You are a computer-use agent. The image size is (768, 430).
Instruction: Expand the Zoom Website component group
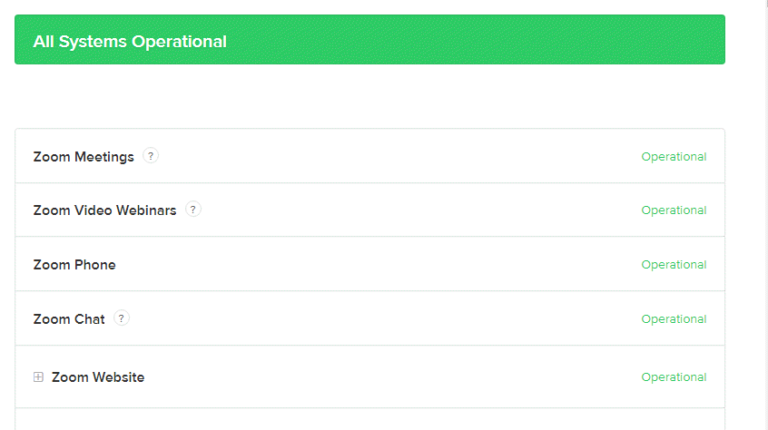pos(39,377)
